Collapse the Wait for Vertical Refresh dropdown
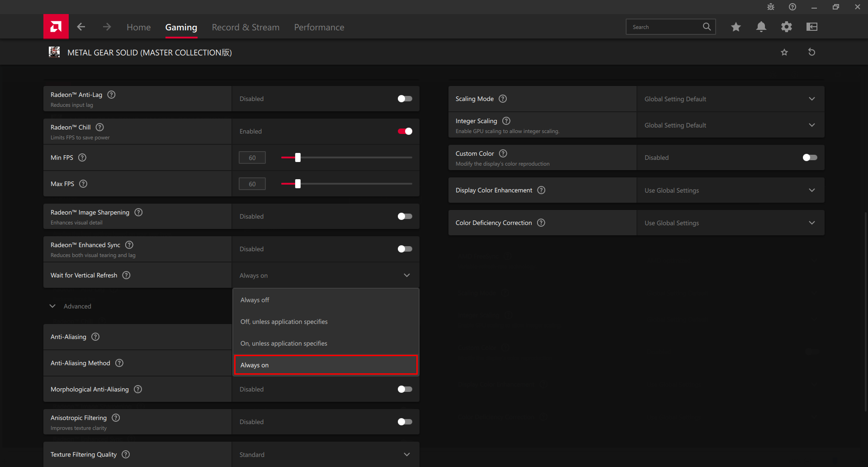Screen dimensions: 868x467 pyautogui.click(x=325, y=275)
